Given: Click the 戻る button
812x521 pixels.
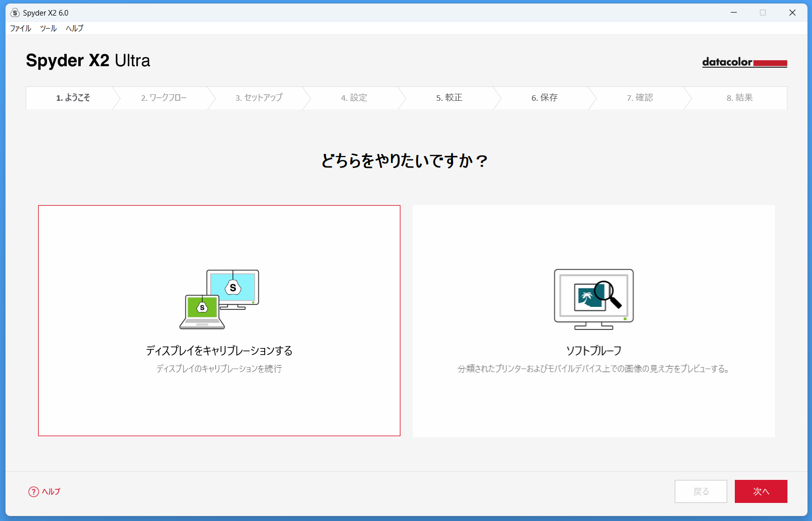Looking at the screenshot, I should tap(701, 491).
